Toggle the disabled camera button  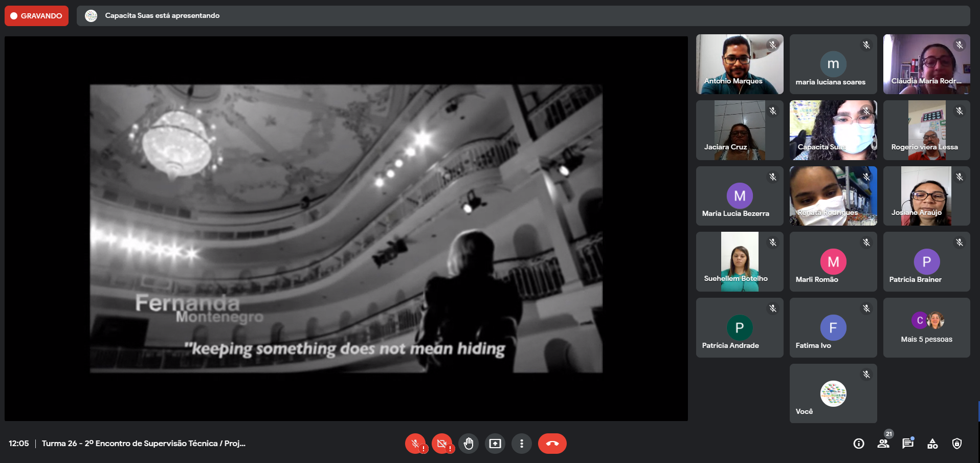tap(442, 444)
